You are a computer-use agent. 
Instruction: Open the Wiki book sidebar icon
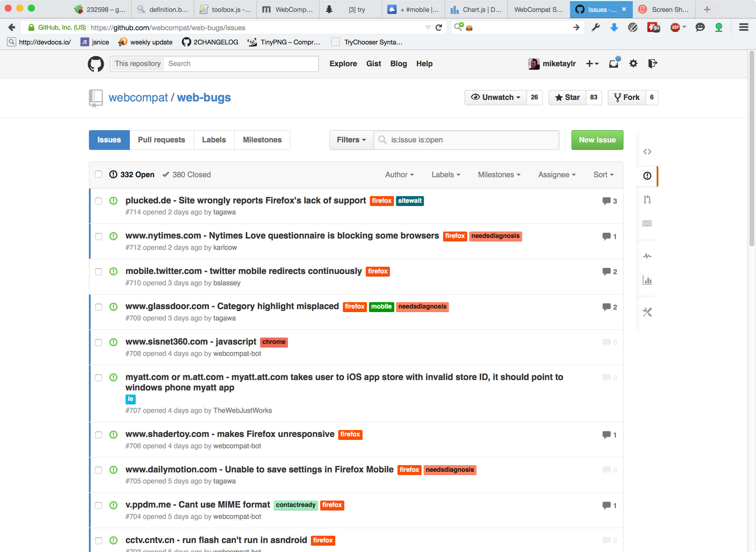pos(647,223)
